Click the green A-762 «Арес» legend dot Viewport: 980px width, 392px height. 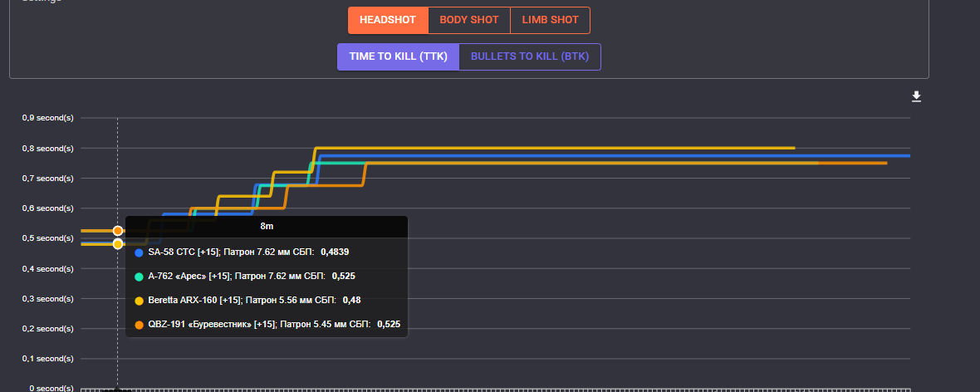coord(140,276)
